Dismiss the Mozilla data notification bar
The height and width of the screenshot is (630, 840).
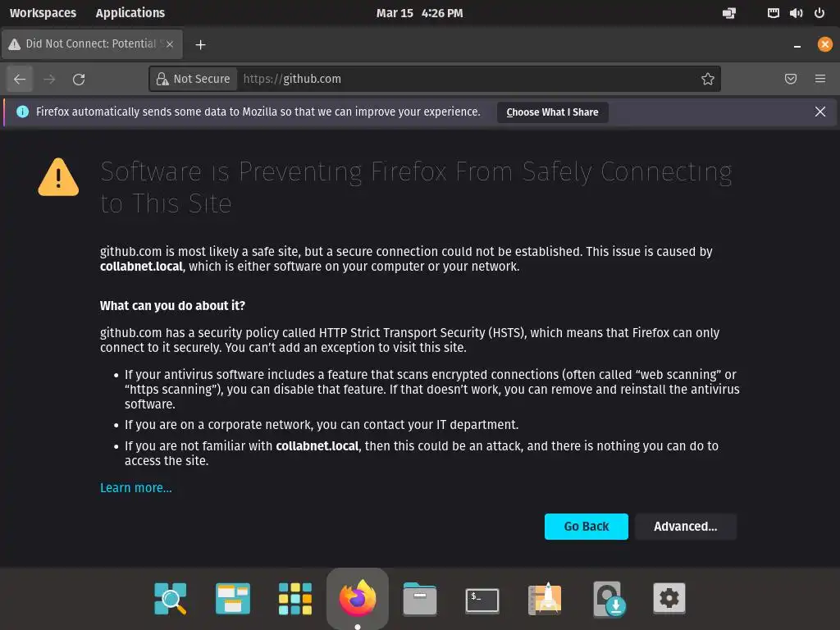click(819, 112)
